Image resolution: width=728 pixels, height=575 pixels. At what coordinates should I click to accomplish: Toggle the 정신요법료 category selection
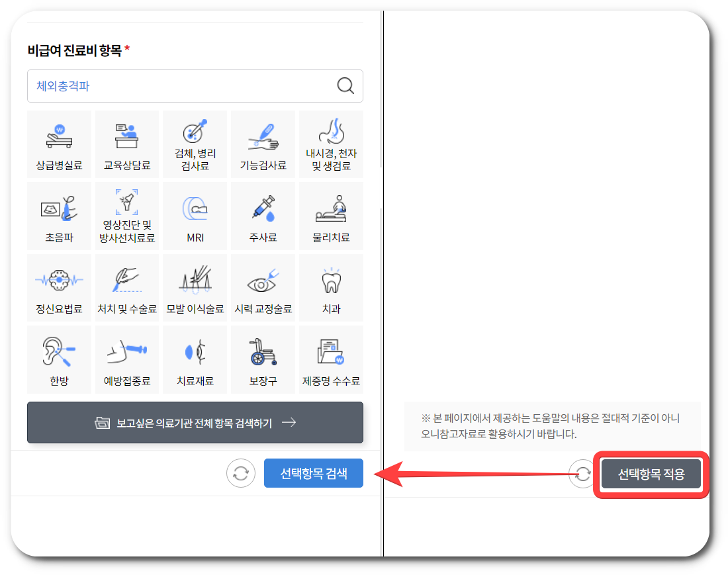59,287
